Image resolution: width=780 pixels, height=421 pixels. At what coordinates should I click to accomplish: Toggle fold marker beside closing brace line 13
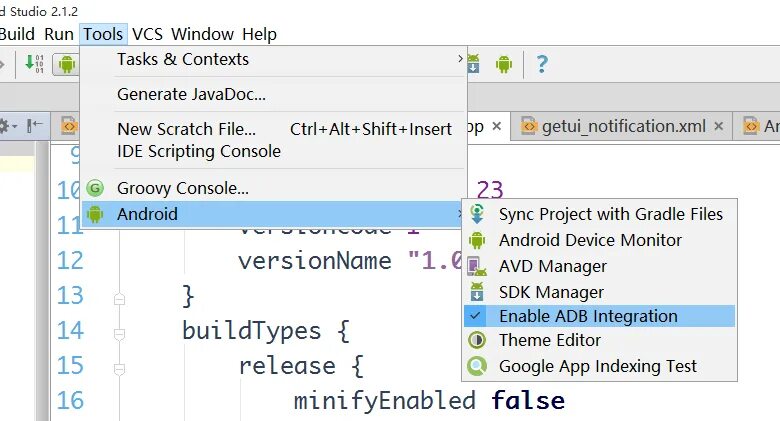pos(120,297)
